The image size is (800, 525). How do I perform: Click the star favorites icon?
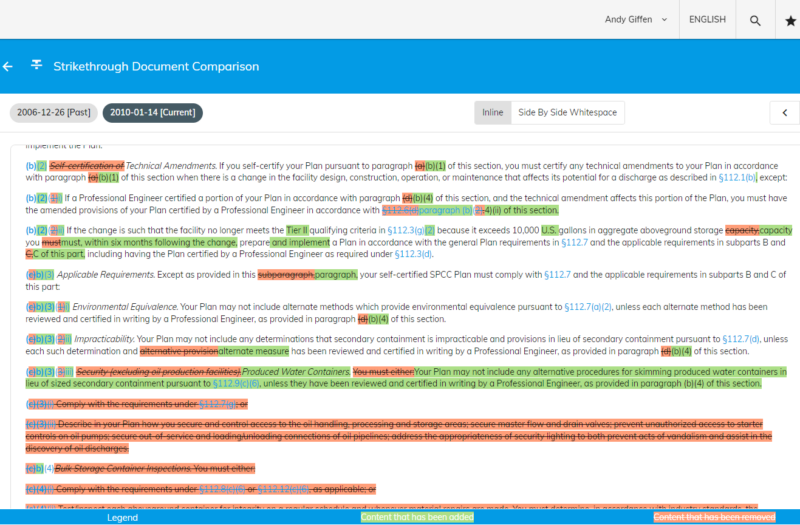pos(790,20)
